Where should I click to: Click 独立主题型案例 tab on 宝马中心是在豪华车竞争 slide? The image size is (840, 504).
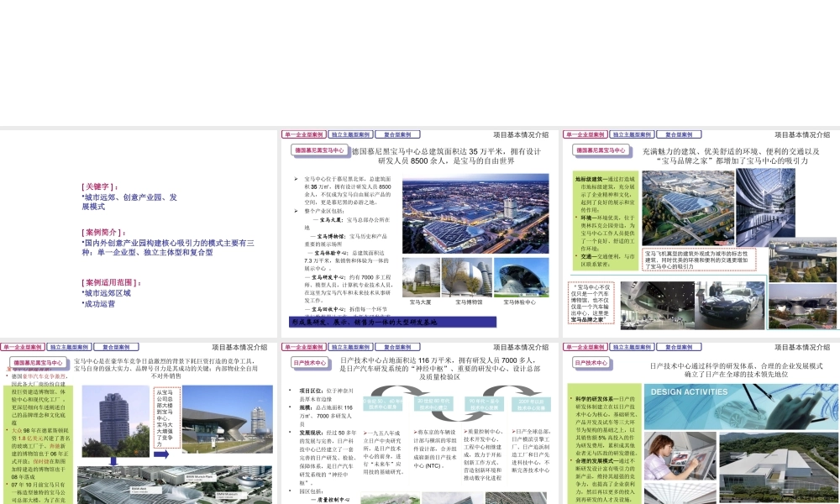click(x=68, y=347)
